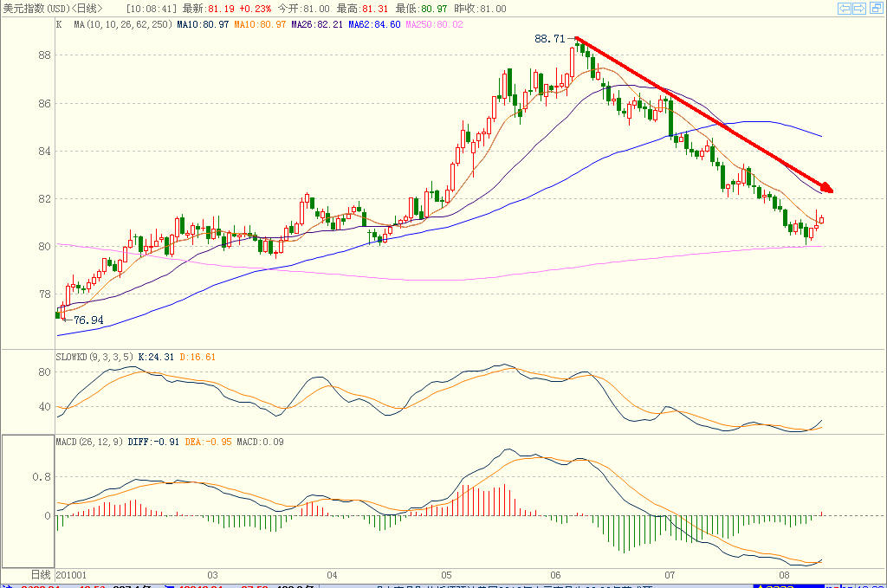Image resolution: width=887 pixels, height=588 pixels.
Task: Click the [10:08:41] timestamp
Action: click(x=151, y=9)
